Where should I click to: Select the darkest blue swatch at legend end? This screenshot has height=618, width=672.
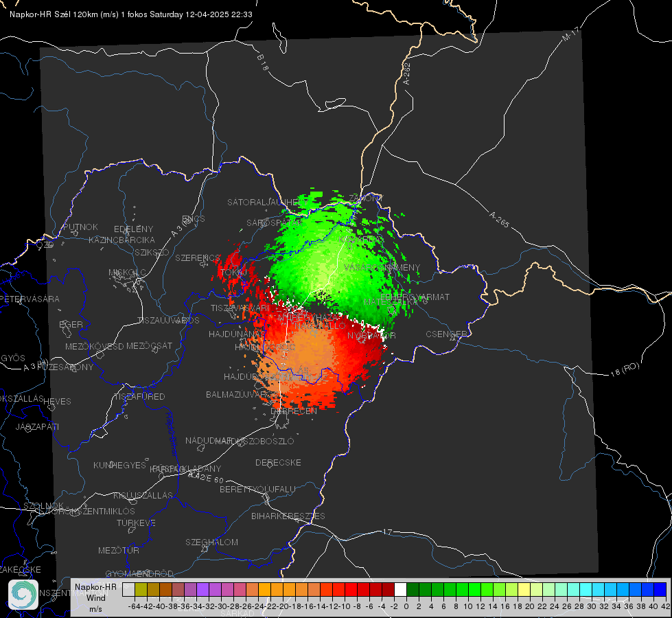pos(660,589)
